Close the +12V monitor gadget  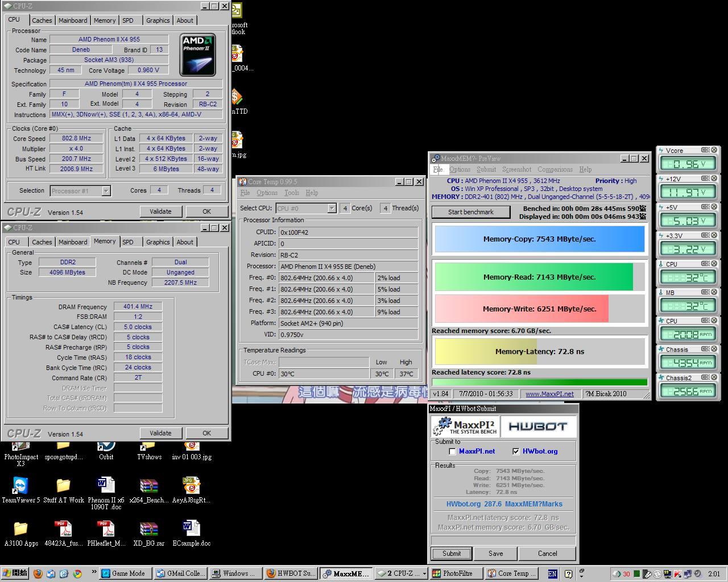[x=714, y=178]
